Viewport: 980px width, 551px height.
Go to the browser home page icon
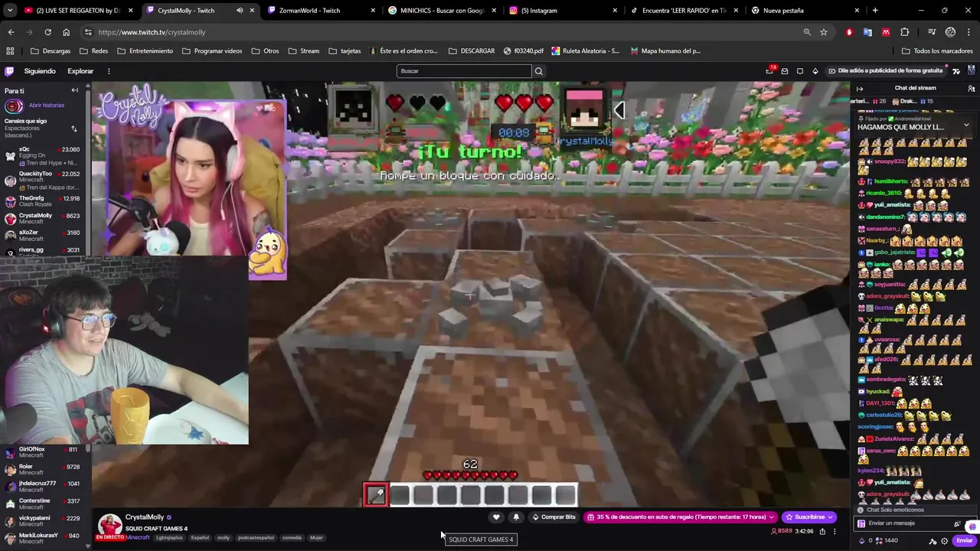[66, 32]
